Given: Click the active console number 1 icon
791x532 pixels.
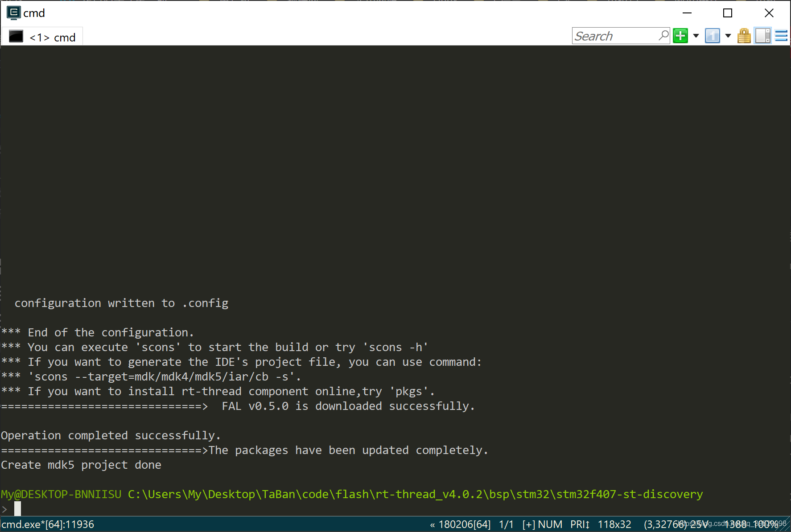Looking at the screenshot, I should coord(713,36).
